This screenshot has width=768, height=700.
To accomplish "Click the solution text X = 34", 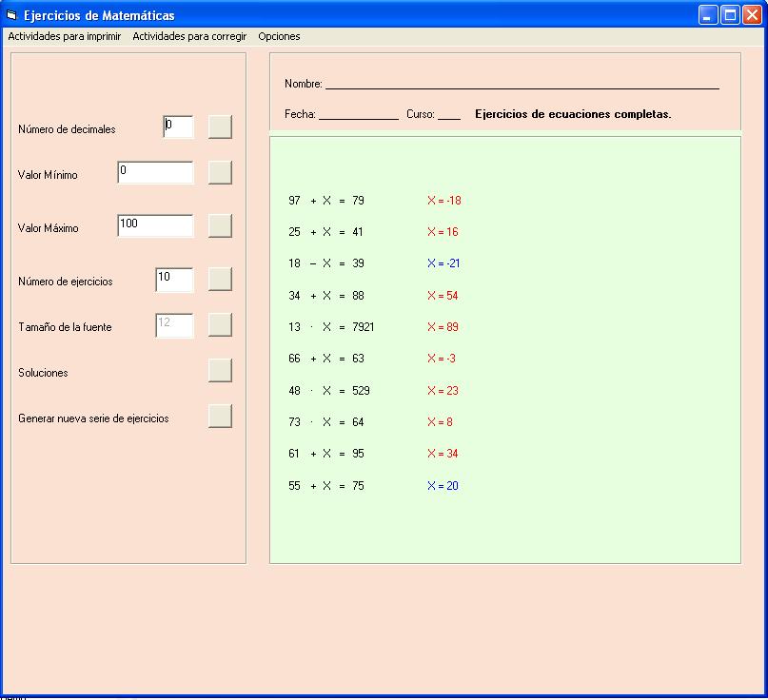I will [443, 454].
